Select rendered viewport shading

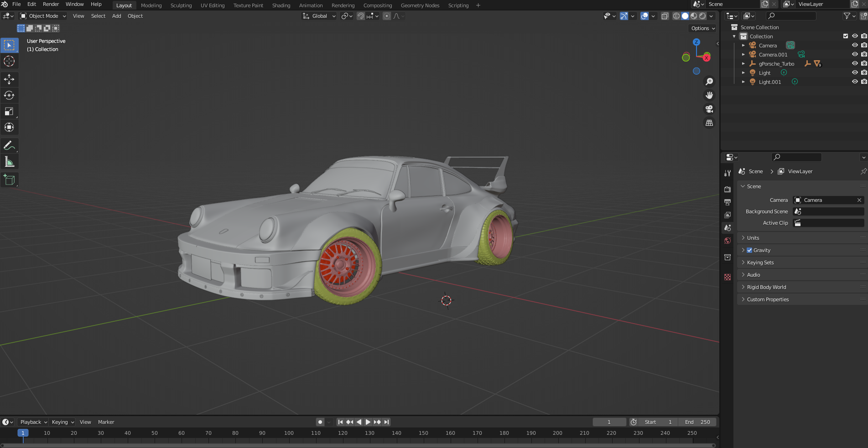coord(702,16)
